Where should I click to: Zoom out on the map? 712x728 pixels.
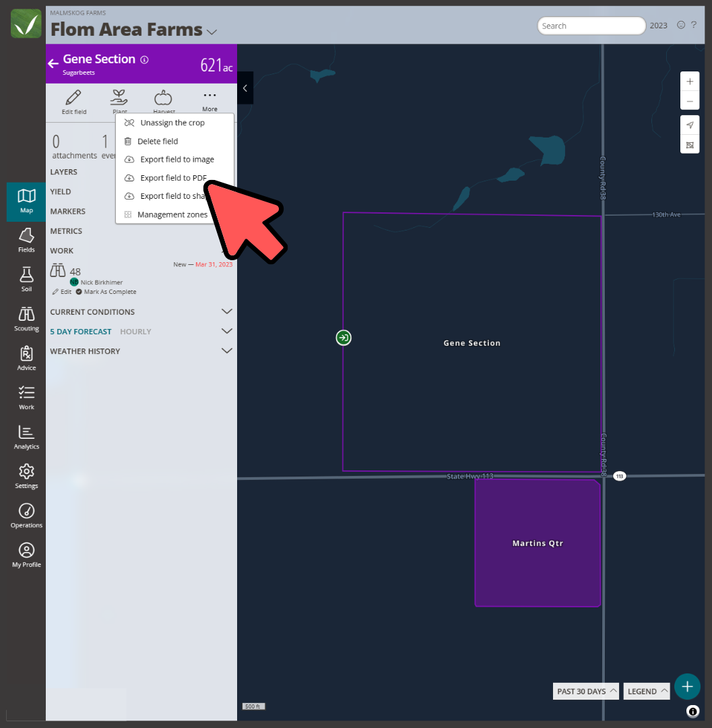tap(690, 100)
